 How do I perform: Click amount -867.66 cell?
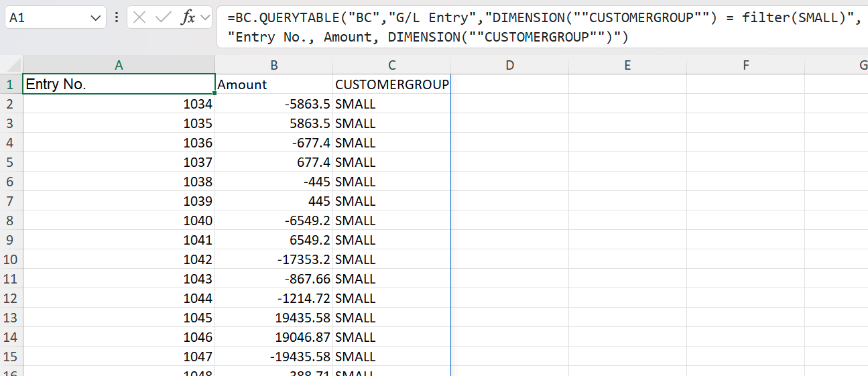[x=274, y=279]
